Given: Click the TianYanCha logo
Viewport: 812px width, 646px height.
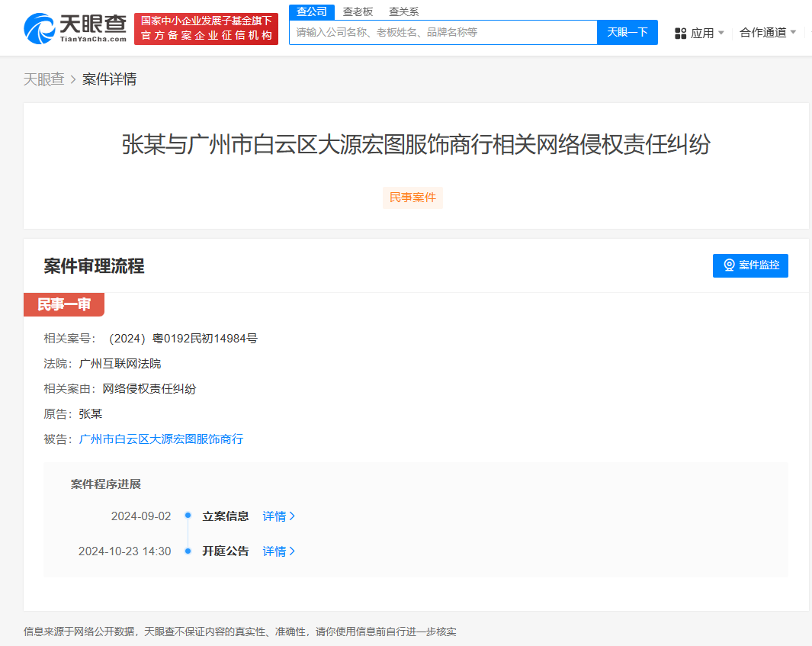Looking at the screenshot, I should (75, 28).
